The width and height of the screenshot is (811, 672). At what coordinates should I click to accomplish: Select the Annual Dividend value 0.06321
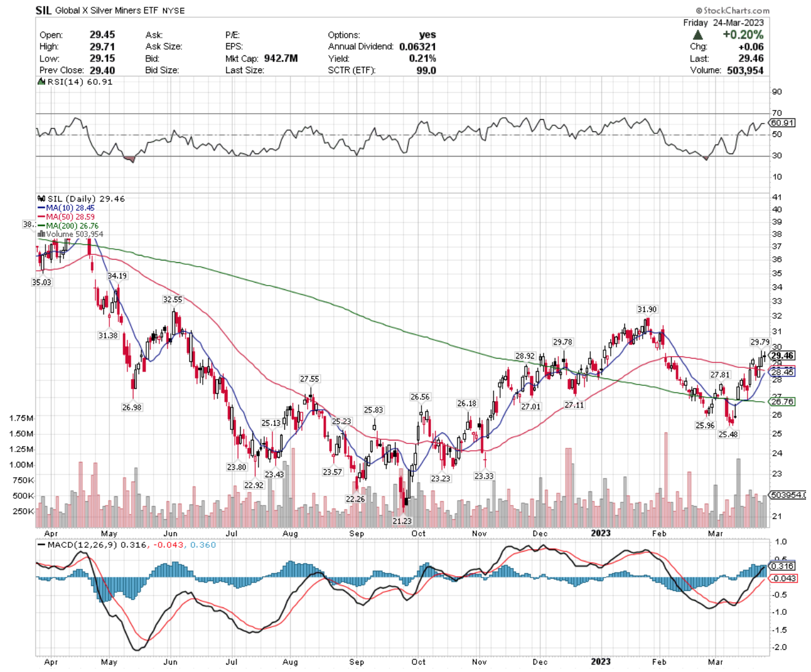tap(417, 47)
